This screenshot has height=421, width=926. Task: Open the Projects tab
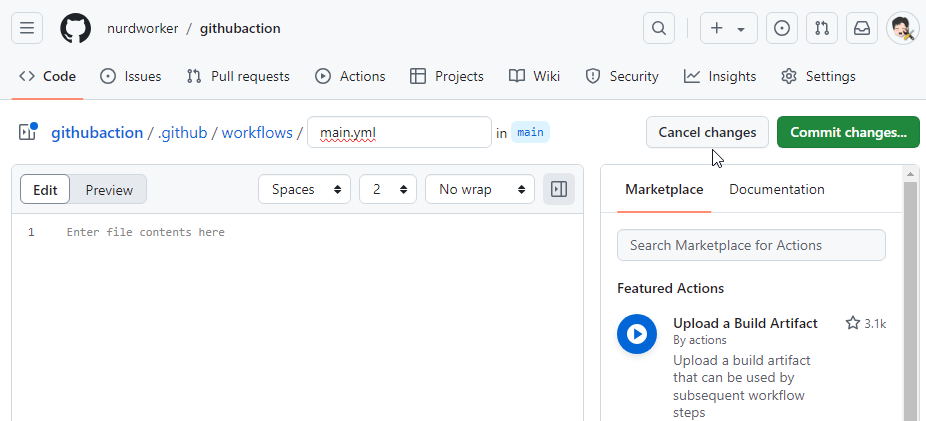446,76
